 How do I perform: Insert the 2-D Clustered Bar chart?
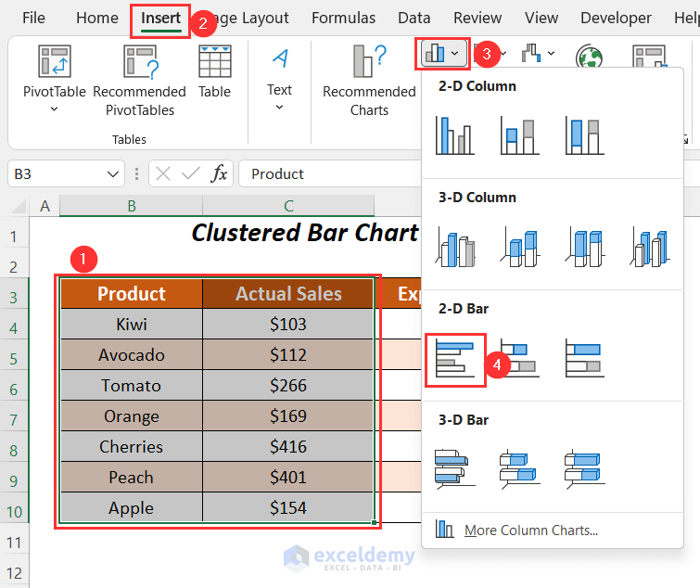[455, 359]
